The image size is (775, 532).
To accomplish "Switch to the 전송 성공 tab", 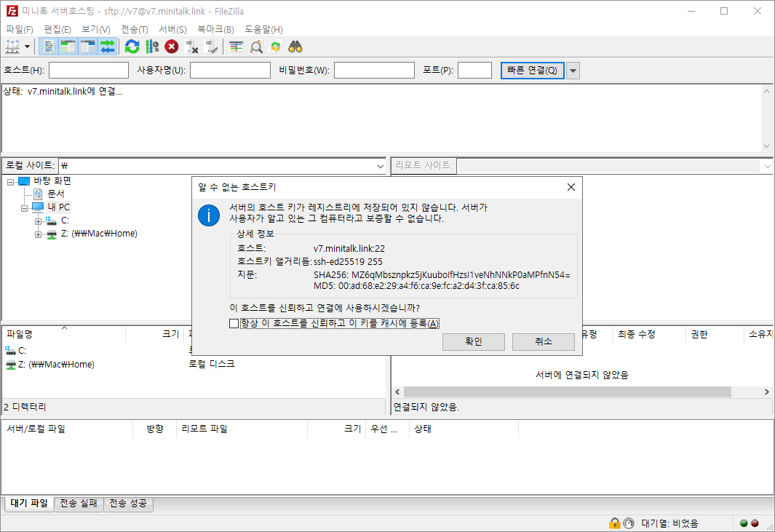I will click(x=128, y=504).
